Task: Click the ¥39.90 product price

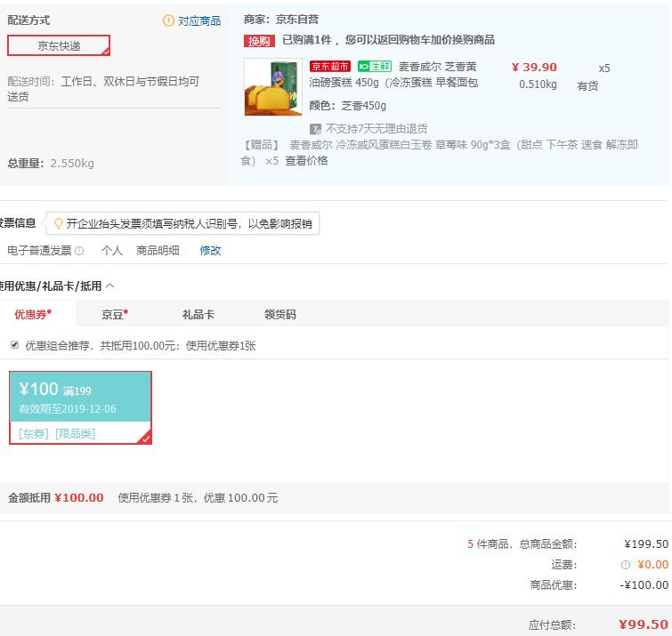Action: [x=534, y=68]
